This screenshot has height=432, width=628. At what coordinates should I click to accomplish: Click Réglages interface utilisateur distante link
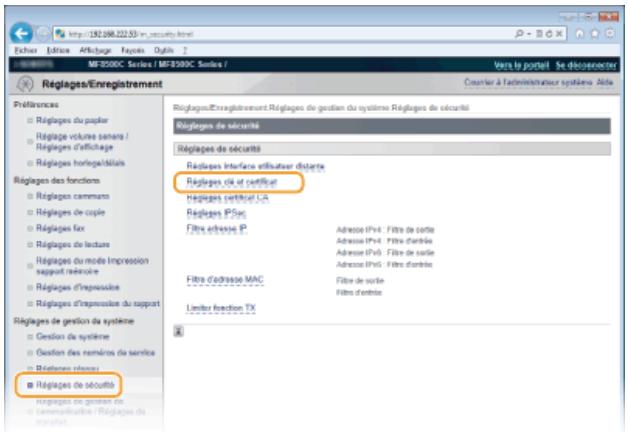pos(256,166)
